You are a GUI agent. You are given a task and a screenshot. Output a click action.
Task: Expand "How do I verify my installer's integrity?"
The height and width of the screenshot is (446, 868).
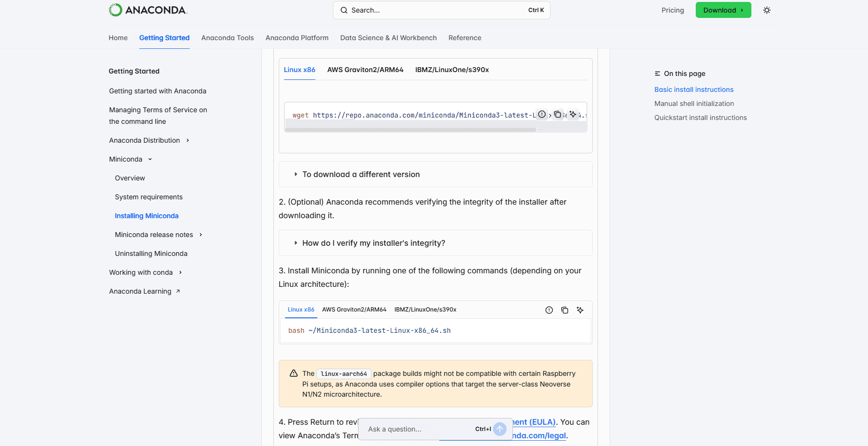435,243
